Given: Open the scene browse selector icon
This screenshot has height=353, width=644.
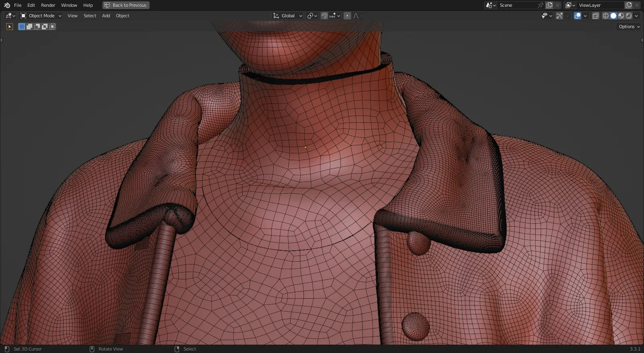Looking at the screenshot, I should 491,5.
